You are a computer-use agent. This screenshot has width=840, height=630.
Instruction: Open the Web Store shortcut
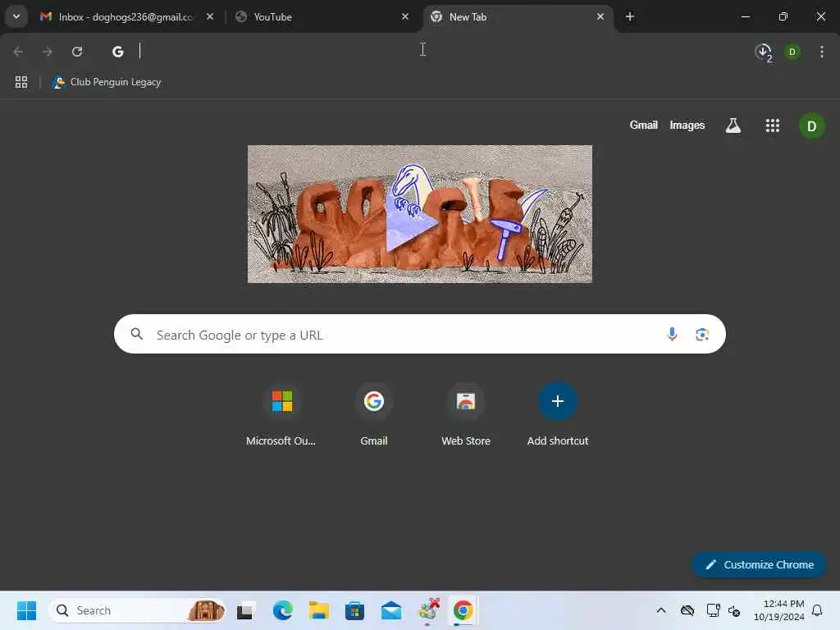click(x=466, y=414)
